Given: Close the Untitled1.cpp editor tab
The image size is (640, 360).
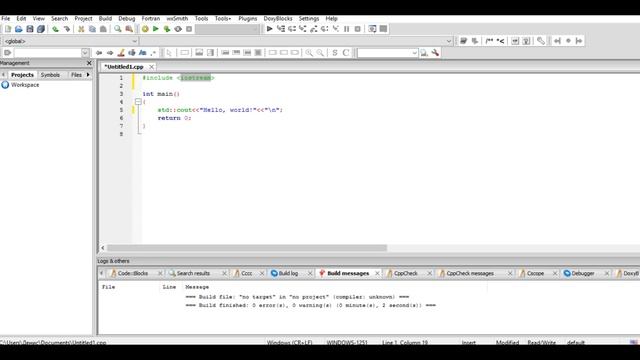Looking at the screenshot, I should 151,67.
